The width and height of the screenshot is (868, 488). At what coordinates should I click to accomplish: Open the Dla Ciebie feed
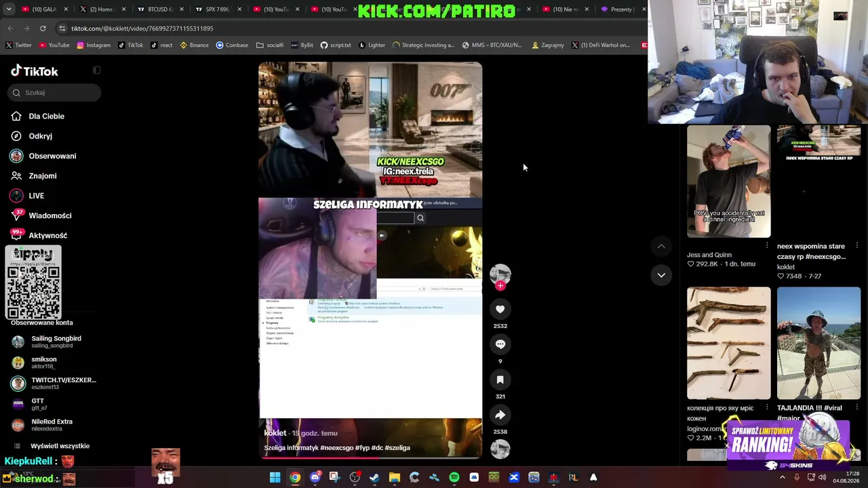[38, 117]
